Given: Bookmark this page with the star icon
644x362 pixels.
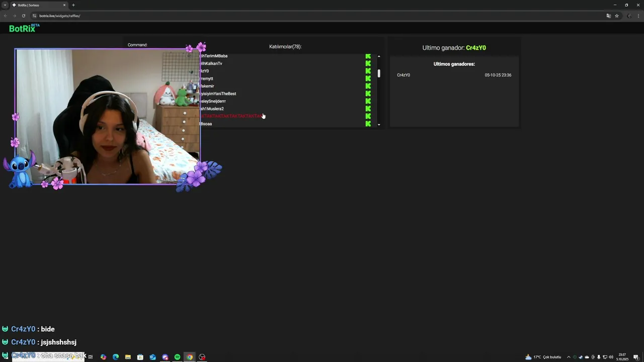Looking at the screenshot, I should pyautogui.click(x=617, y=16).
